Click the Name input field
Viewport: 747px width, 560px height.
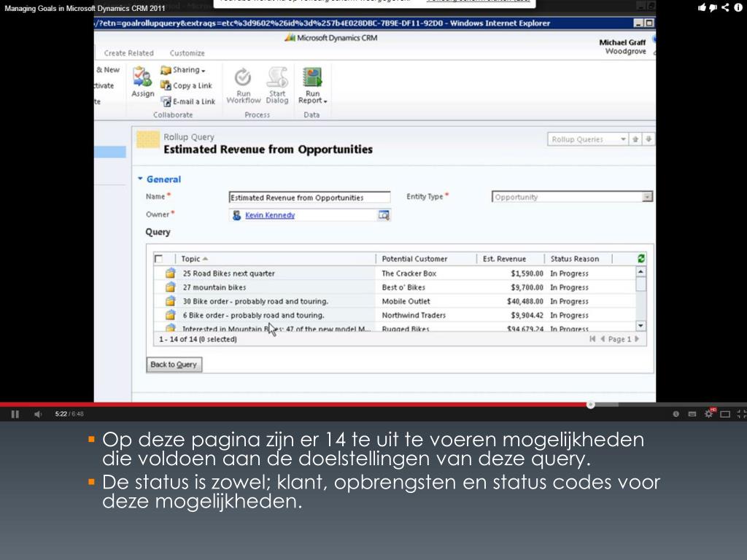309,198
